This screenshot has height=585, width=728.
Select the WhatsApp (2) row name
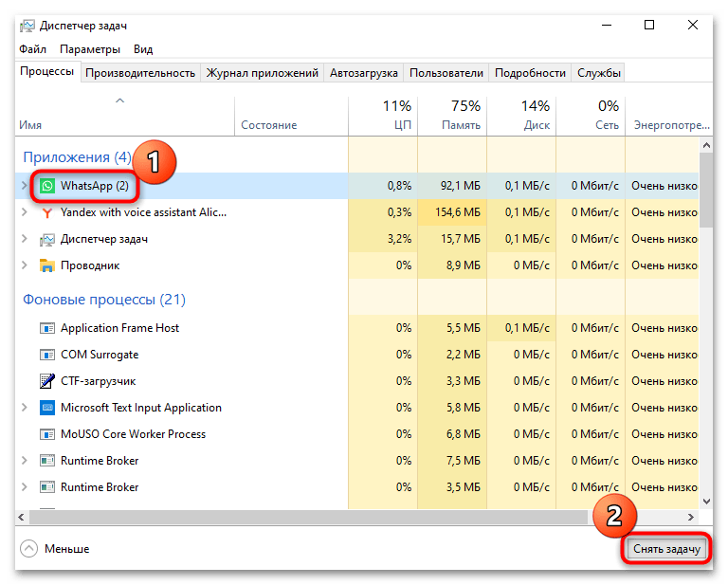pyautogui.click(x=95, y=186)
